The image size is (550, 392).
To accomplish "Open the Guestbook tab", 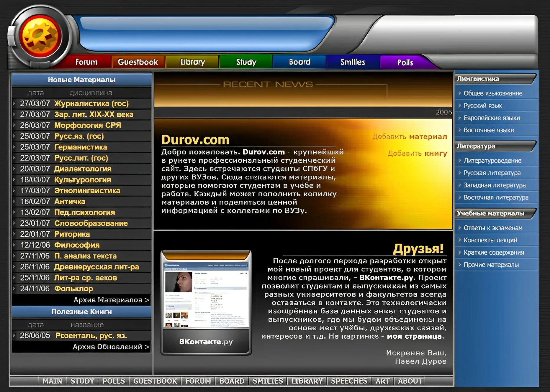I will point(138,62).
